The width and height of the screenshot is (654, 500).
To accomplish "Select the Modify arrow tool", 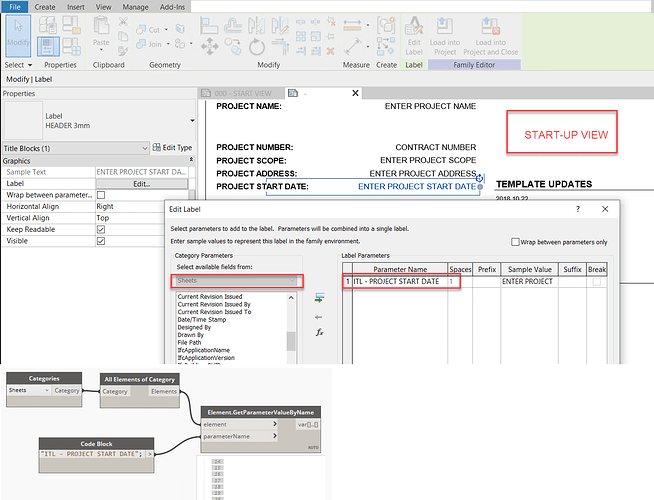I will coord(18,36).
